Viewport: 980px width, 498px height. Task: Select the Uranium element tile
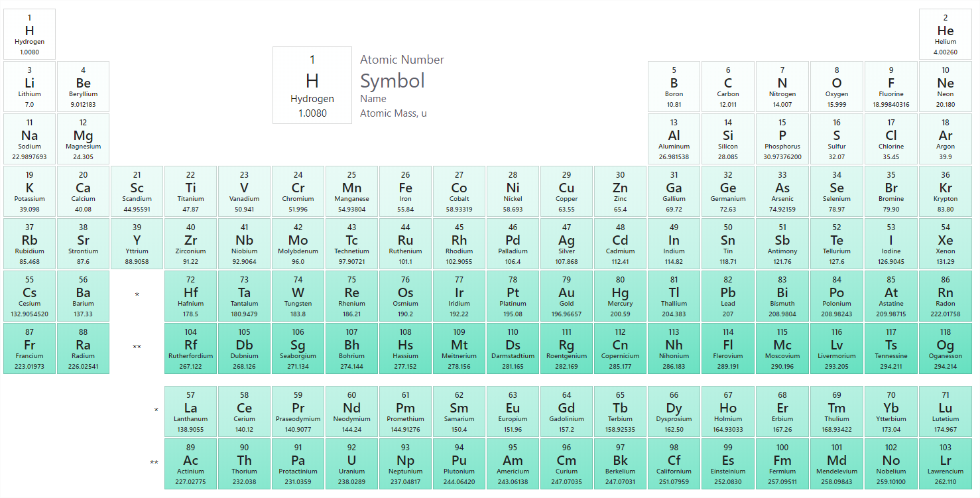pos(351,464)
